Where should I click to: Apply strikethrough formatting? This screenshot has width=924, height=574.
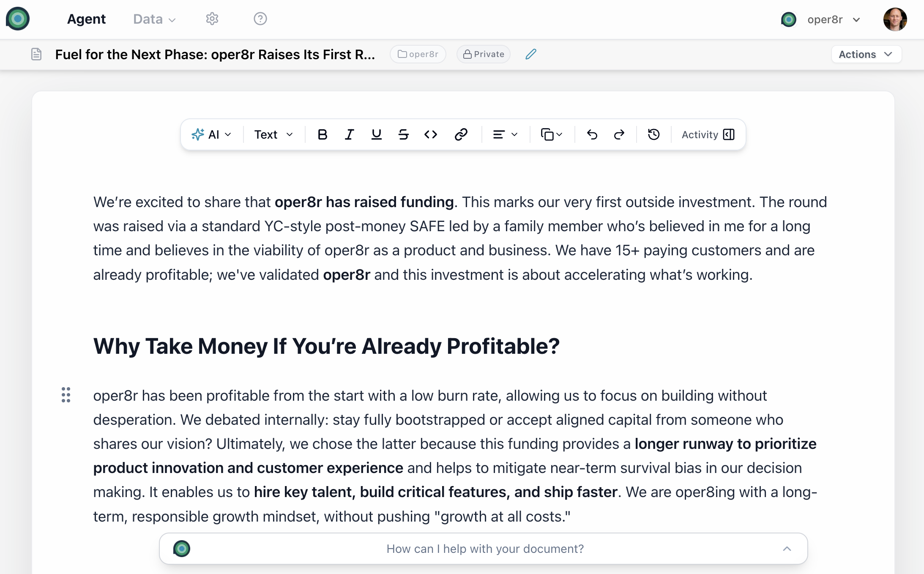tap(403, 134)
